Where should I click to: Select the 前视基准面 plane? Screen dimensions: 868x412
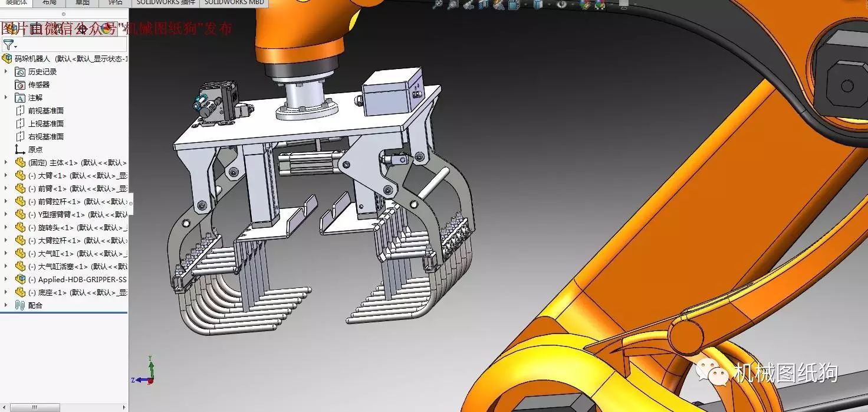pyautogui.click(x=45, y=110)
